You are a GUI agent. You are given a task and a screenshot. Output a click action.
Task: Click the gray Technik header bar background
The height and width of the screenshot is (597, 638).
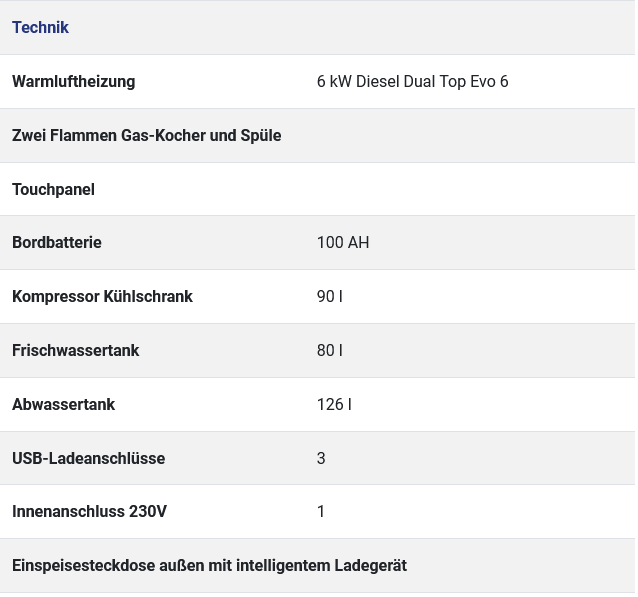[x=350, y=28]
